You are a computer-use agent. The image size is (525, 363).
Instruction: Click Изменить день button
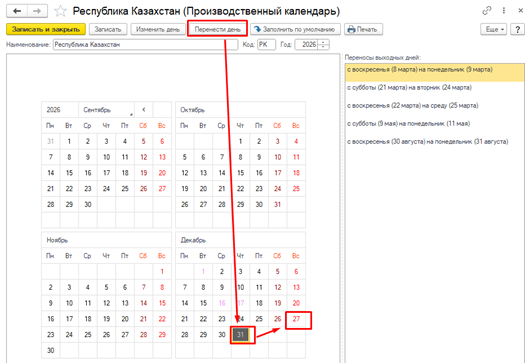point(158,29)
